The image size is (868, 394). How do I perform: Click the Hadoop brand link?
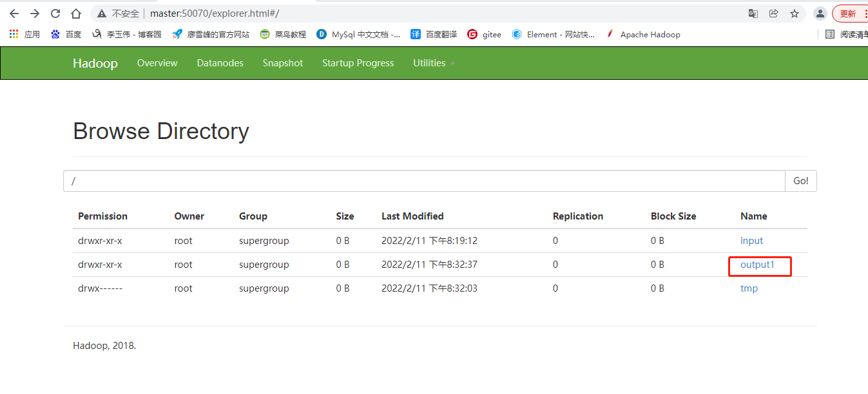[95, 63]
